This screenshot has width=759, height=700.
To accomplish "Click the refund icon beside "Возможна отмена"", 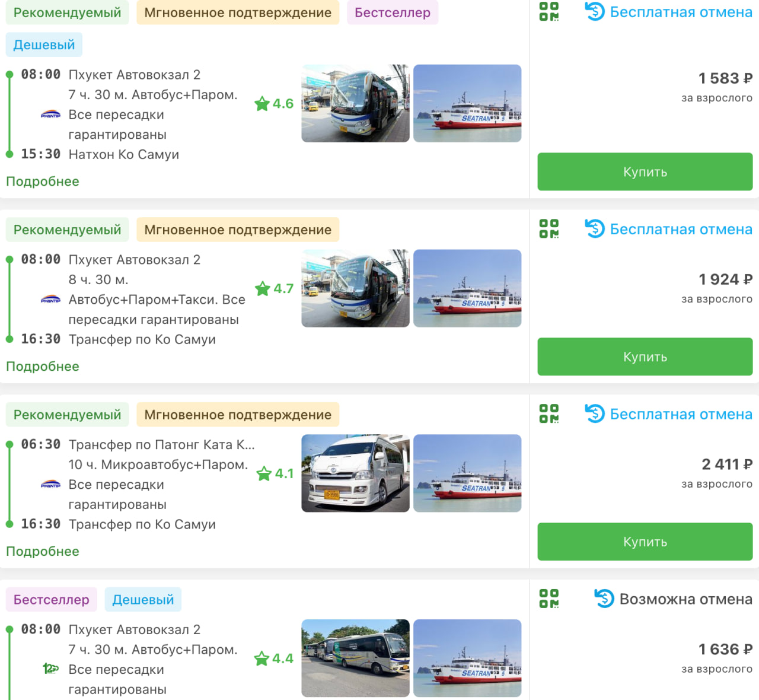I will tap(604, 599).
